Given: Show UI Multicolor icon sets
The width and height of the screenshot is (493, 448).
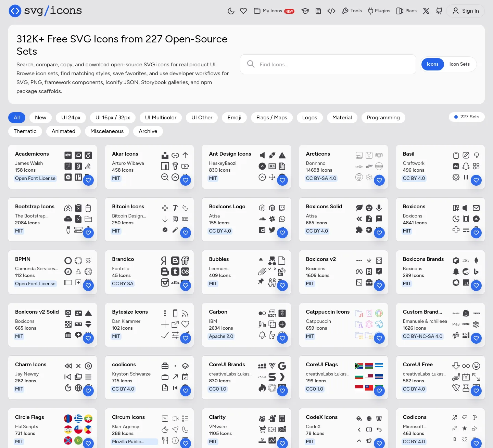Looking at the screenshot, I should click(161, 118).
